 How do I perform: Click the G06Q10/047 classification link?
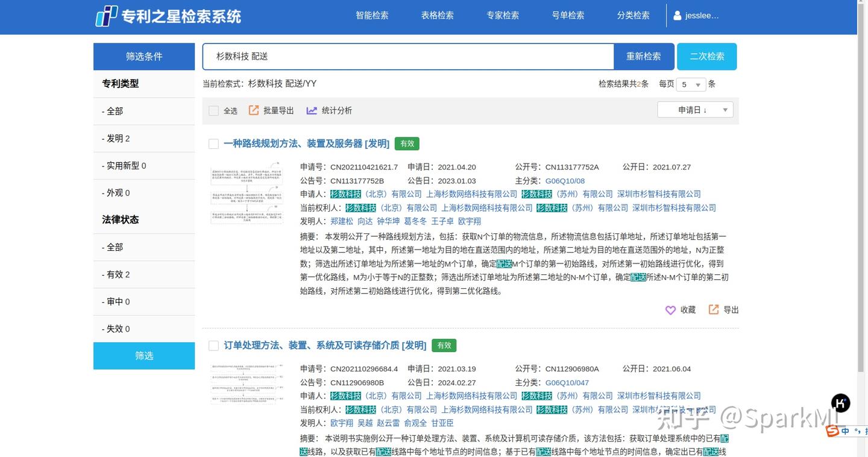(567, 383)
